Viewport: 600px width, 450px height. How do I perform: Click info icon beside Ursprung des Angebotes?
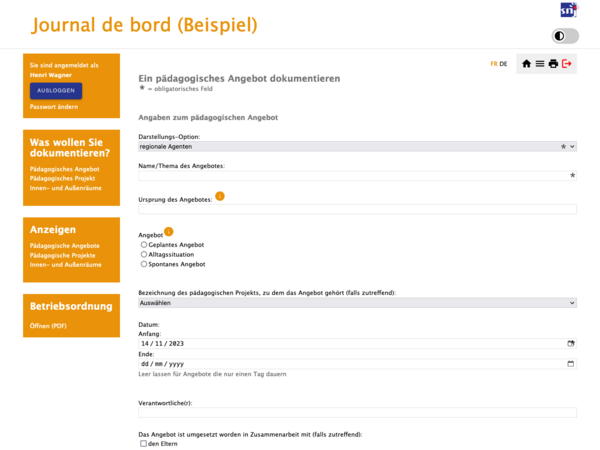coord(220,196)
